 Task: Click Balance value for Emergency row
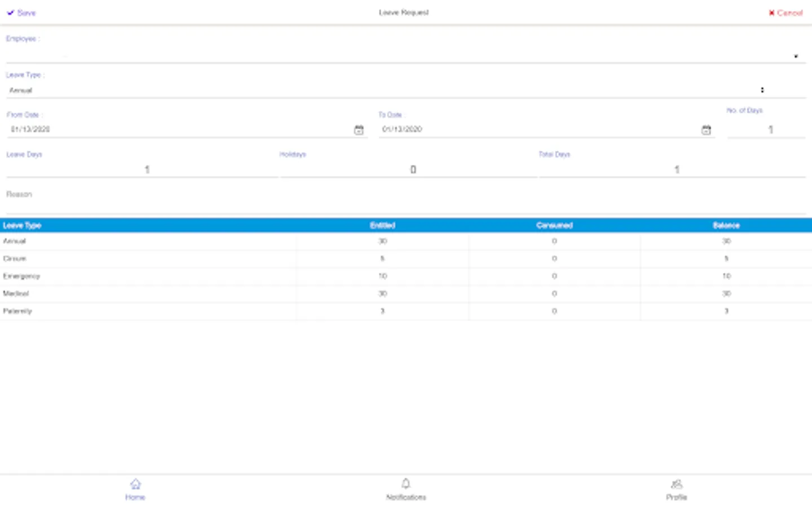pyautogui.click(x=726, y=276)
